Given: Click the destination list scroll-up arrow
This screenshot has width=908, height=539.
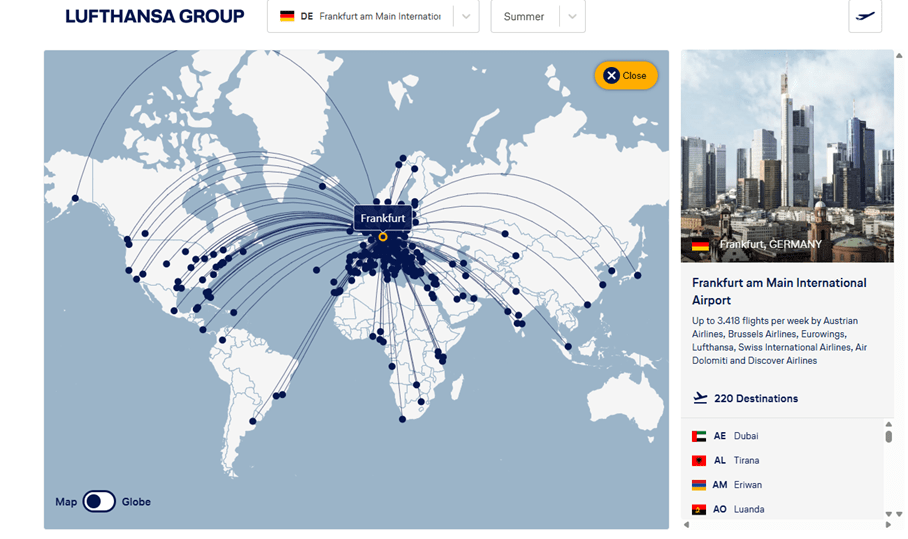Looking at the screenshot, I should pyautogui.click(x=888, y=424).
